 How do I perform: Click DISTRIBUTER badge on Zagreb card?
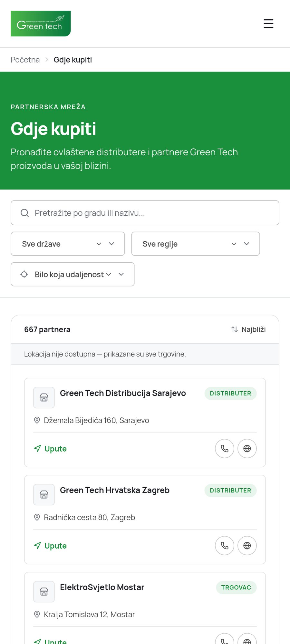point(230,490)
